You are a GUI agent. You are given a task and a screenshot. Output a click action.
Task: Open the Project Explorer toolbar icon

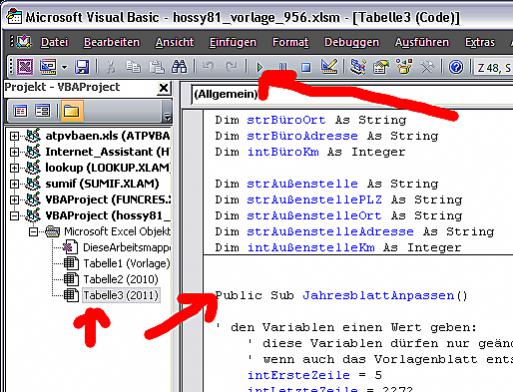(x=358, y=67)
